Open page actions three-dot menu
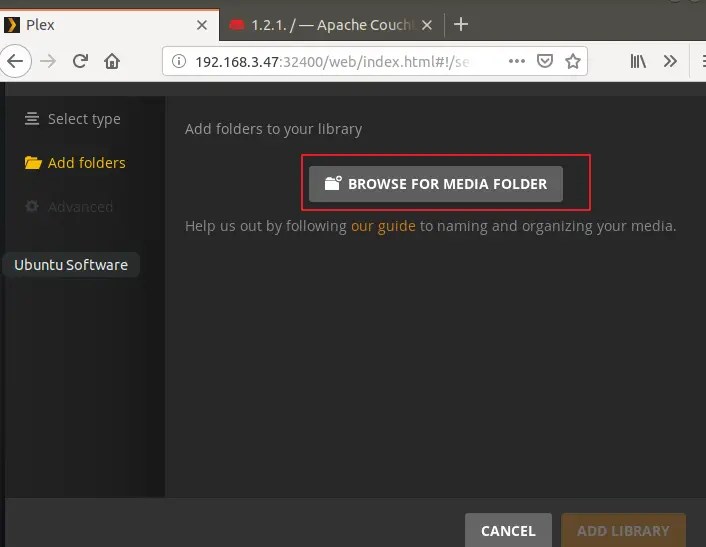The height and width of the screenshot is (547, 706). pos(517,61)
